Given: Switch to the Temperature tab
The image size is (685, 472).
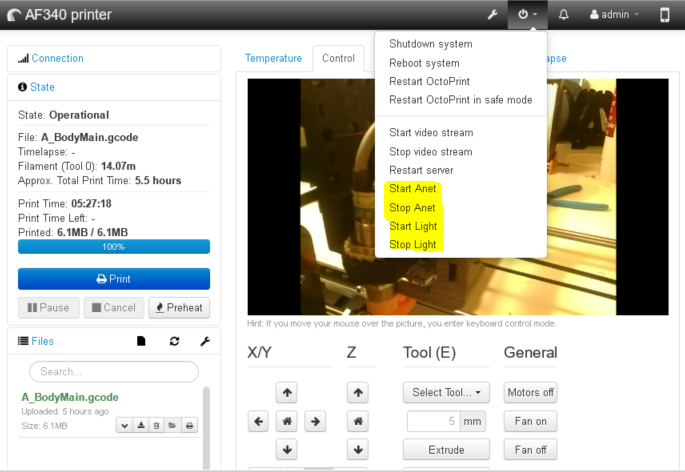Looking at the screenshot, I should pyautogui.click(x=273, y=58).
